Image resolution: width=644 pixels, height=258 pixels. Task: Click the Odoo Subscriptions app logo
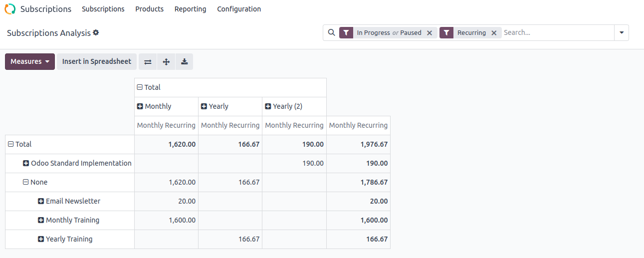[10, 9]
